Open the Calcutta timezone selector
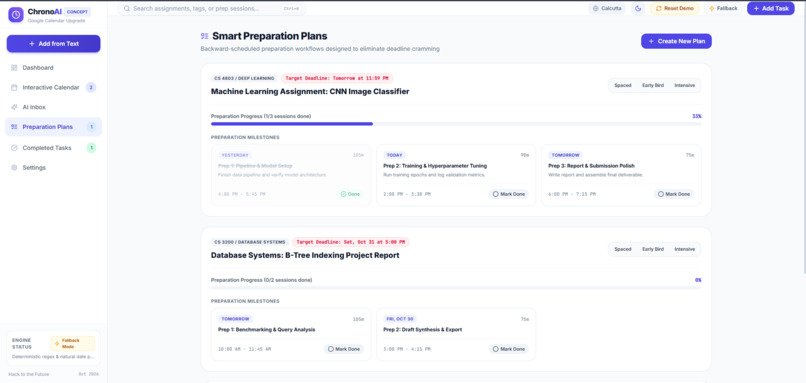Viewport: 806px width, 383px height. 607,9
